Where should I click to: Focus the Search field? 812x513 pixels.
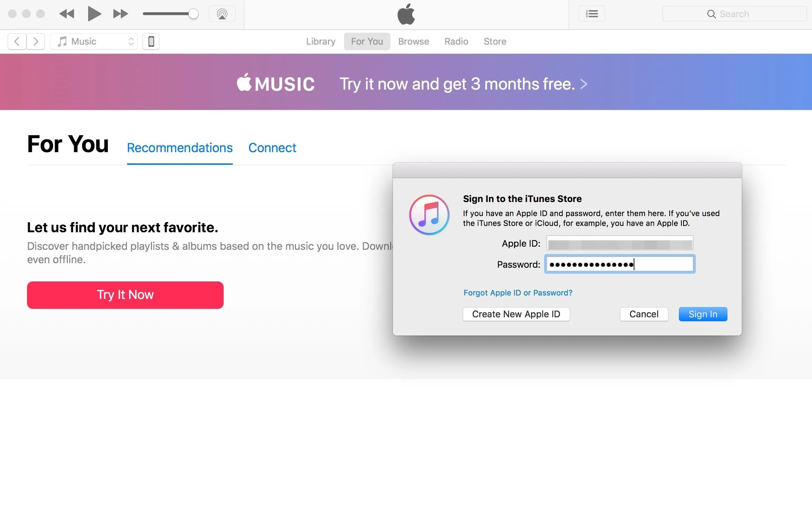pyautogui.click(x=734, y=14)
